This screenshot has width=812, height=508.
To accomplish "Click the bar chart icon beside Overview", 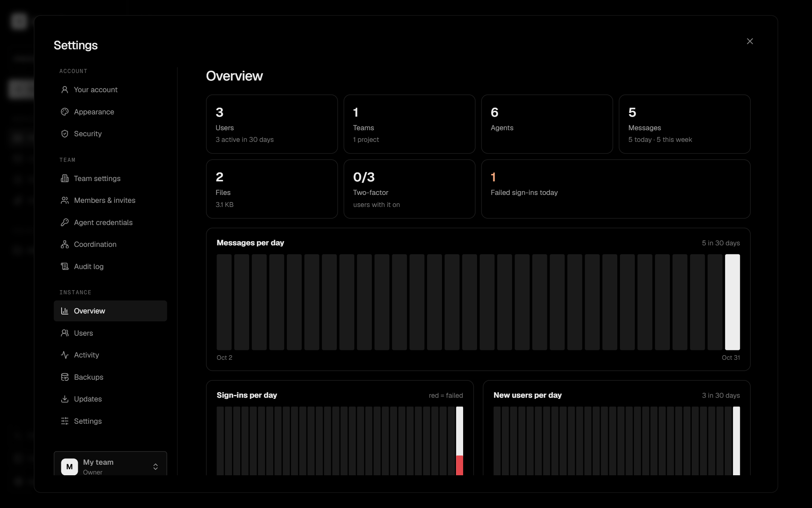I will tap(65, 311).
